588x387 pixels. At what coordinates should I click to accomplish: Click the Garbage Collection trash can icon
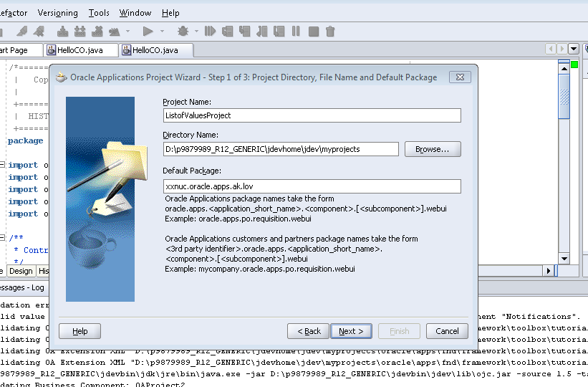coord(330,31)
